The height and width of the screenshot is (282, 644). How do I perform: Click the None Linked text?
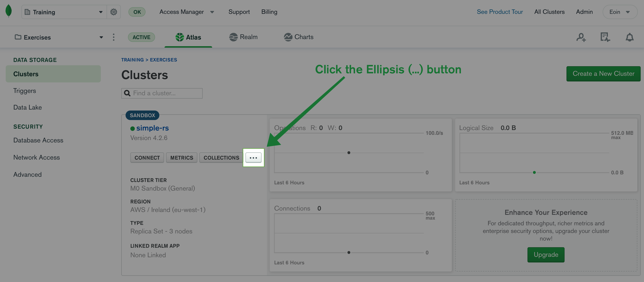(x=148, y=255)
